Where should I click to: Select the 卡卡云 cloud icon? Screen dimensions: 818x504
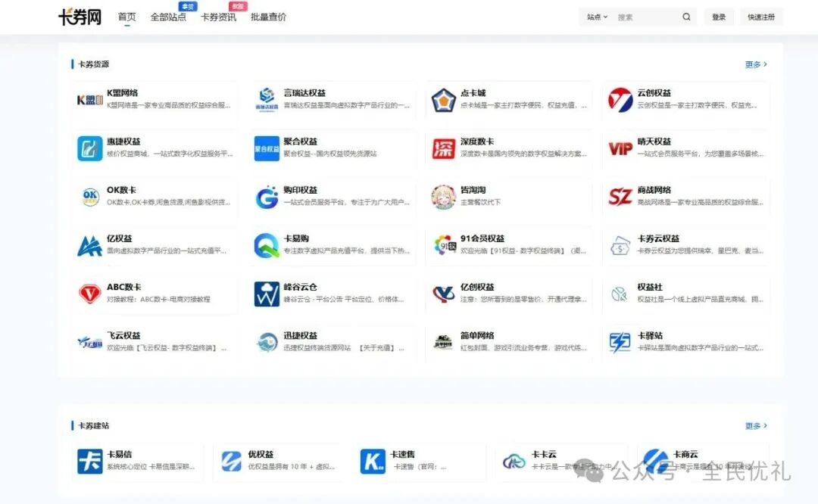coord(514,462)
